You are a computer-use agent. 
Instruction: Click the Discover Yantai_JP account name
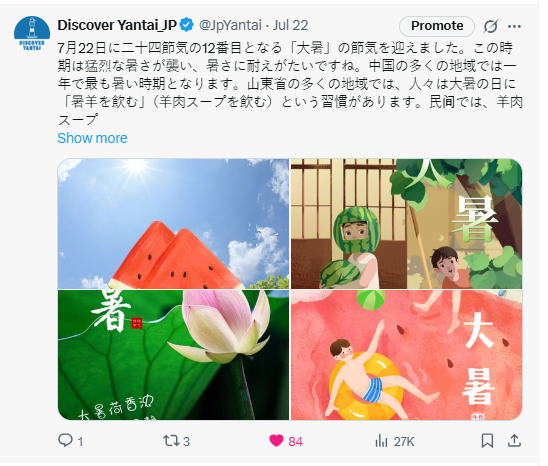117,25
